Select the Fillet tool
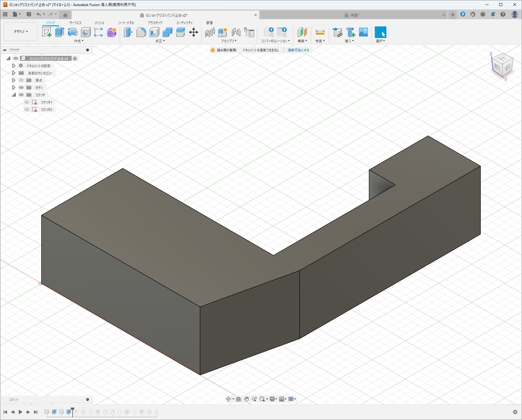Viewport: 522px width, 420px height. click(141, 32)
